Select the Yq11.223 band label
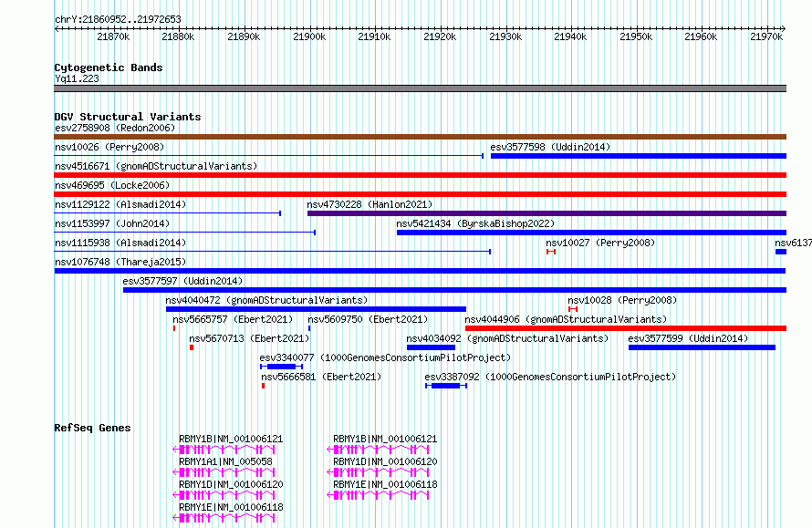Screen dimensions: 812x528 (x=78, y=78)
